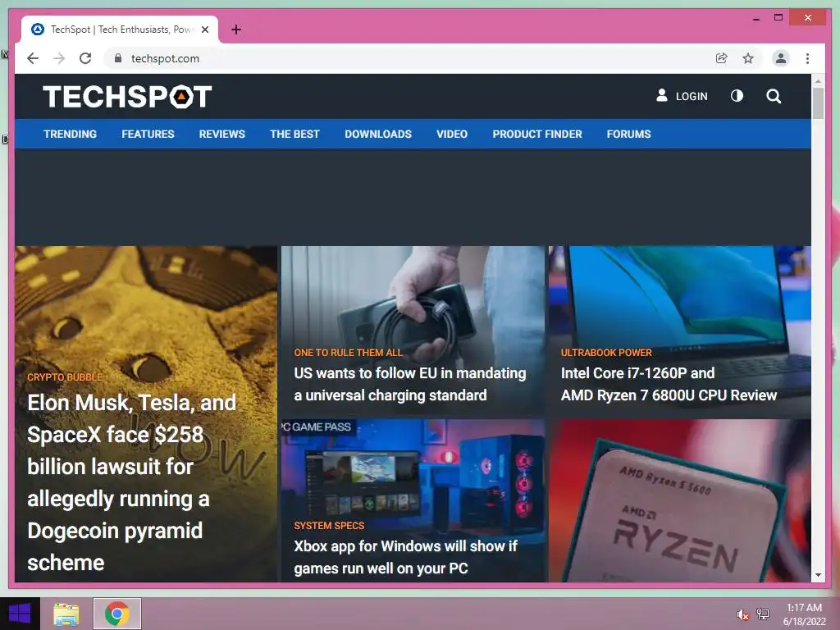Open Xbox app for Windows article
Screen dimensions: 840x630
[405, 557]
